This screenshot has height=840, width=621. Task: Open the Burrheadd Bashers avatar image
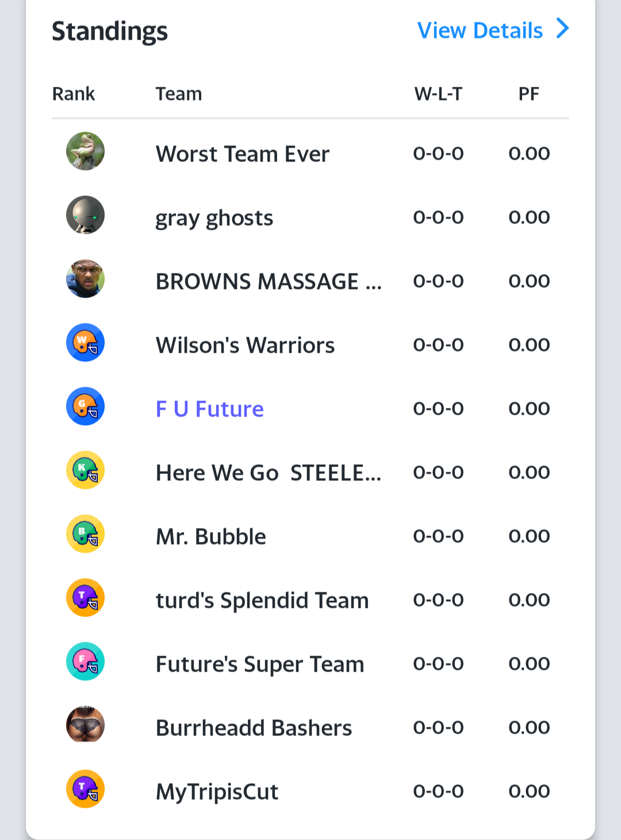85,725
